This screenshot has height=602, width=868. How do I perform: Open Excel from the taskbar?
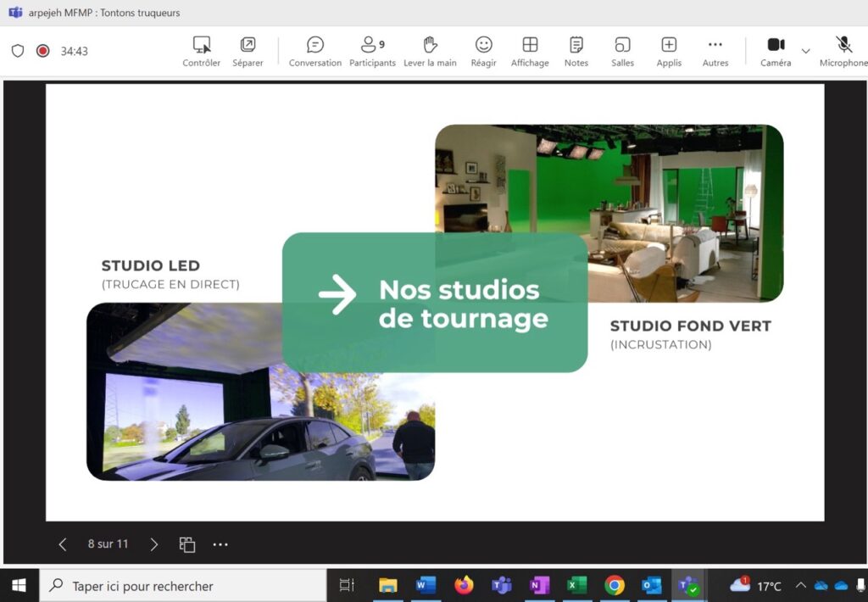(576, 585)
